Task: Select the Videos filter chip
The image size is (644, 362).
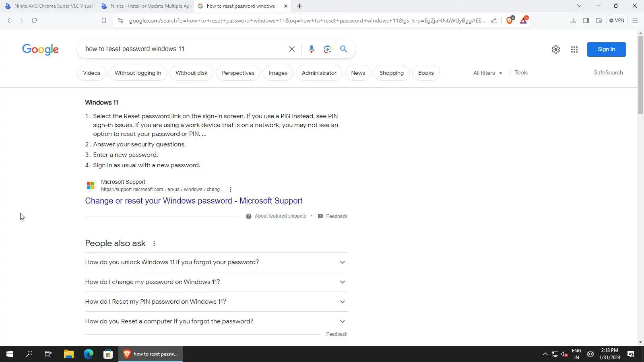Action: pos(92,73)
